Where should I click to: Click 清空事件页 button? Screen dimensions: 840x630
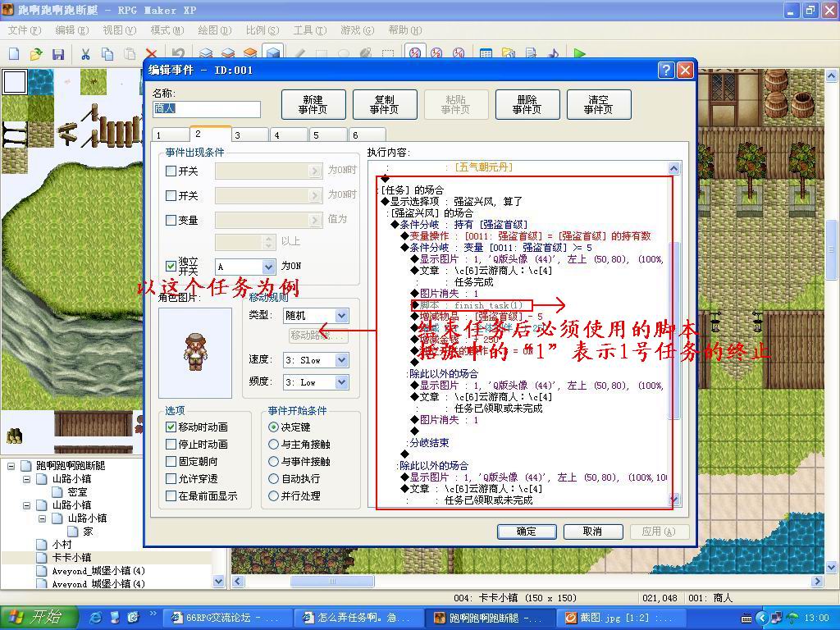click(599, 104)
